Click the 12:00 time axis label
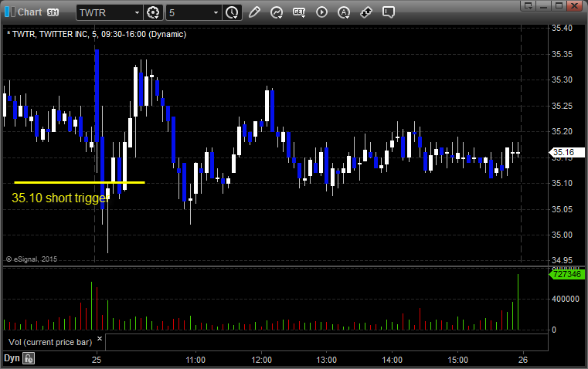The width and height of the screenshot is (588, 369). click(261, 360)
